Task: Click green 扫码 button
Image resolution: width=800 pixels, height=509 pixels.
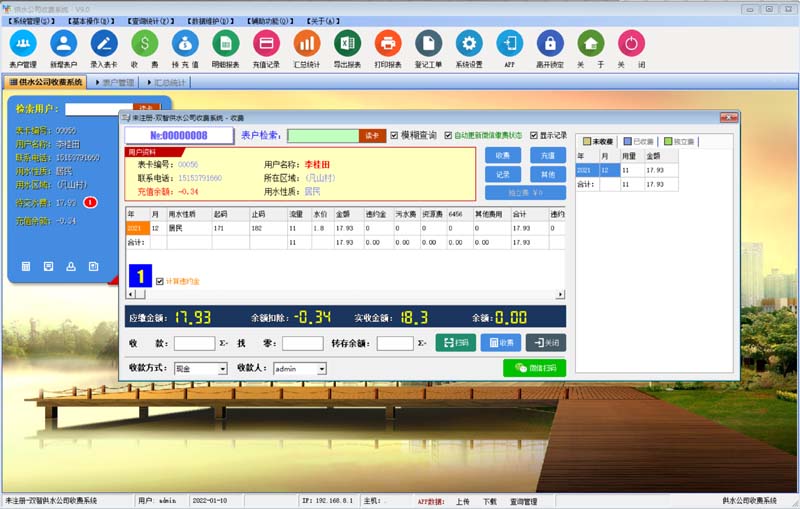Action: coord(456,343)
